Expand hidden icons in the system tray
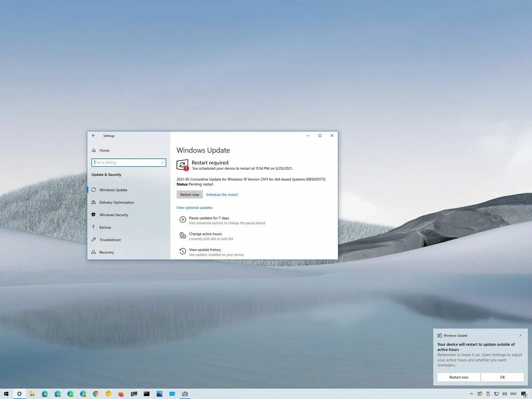The height and width of the screenshot is (399, 532). click(471, 394)
